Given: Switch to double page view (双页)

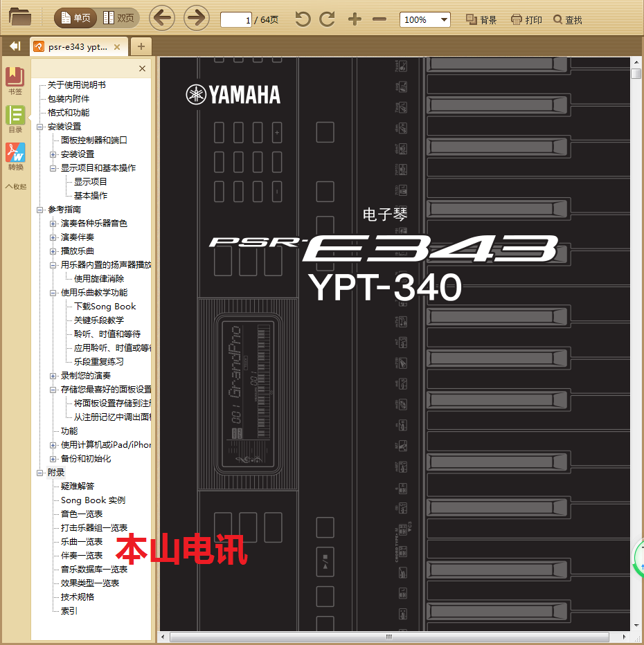Looking at the screenshot, I should [x=118, y=18].
